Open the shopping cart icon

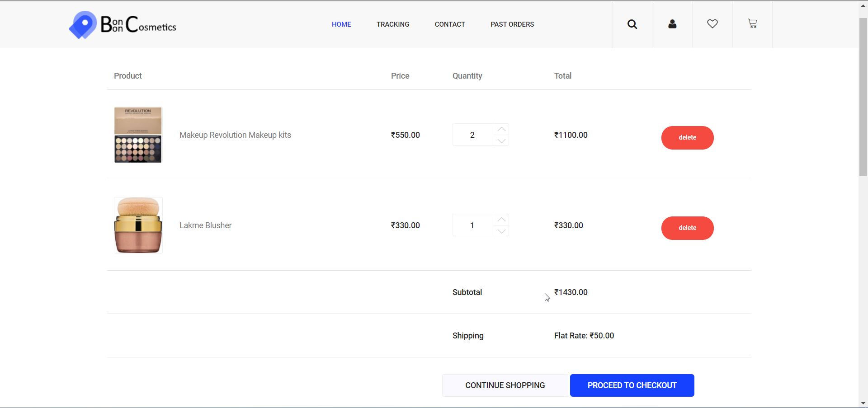(752, 23)
